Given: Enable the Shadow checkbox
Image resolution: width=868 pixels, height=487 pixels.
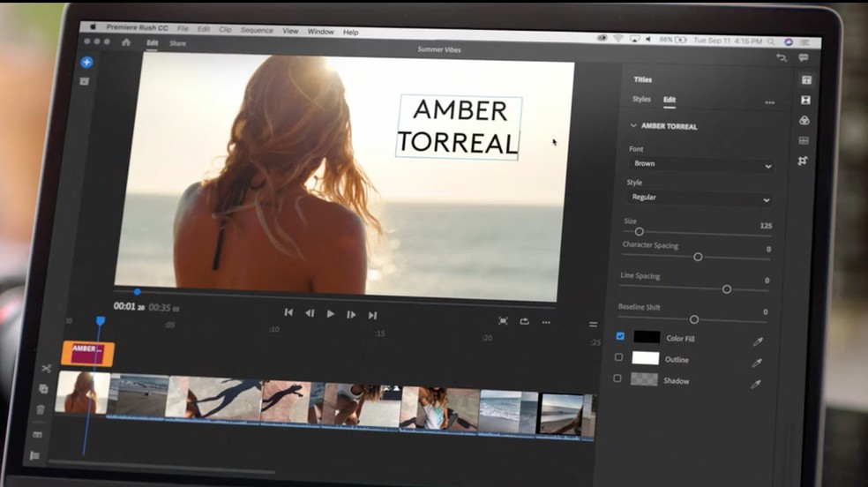Looking at the screenshot, I should coord(617,378).
